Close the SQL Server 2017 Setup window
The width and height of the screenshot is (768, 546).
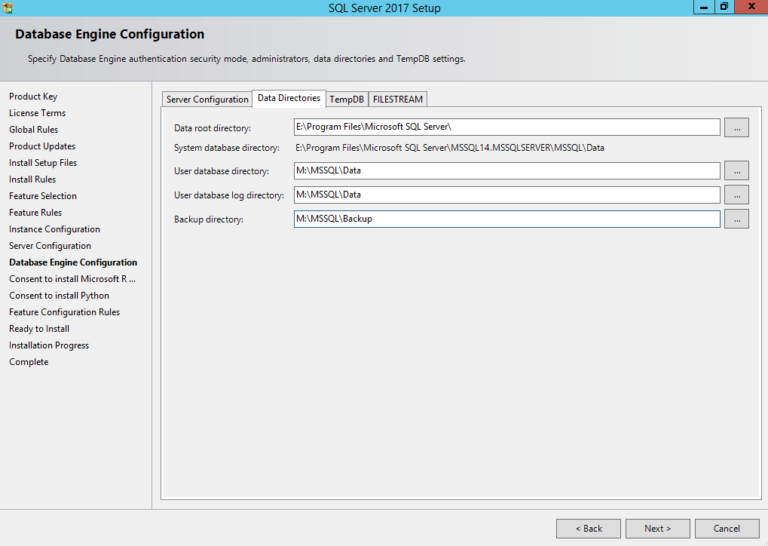751,7
